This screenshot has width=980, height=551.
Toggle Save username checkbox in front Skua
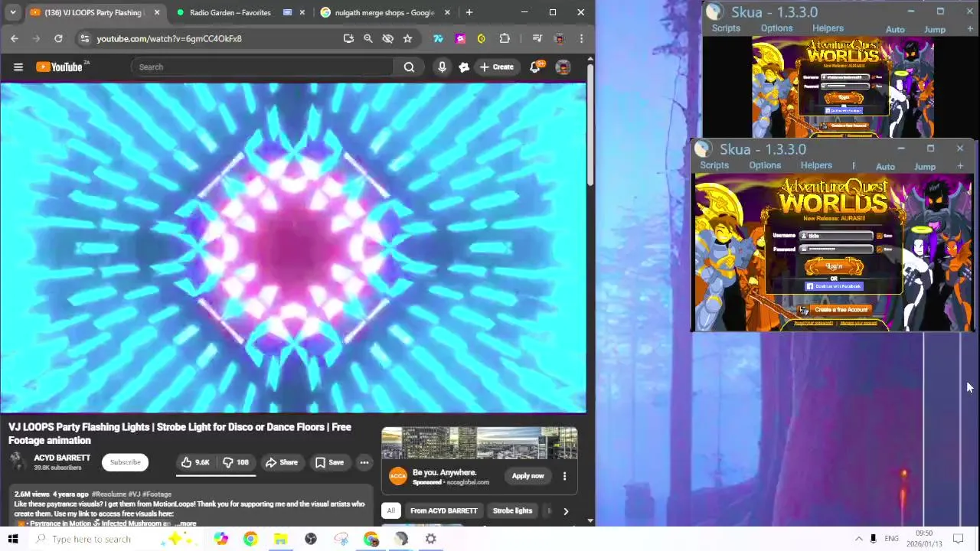pos(879,236)
